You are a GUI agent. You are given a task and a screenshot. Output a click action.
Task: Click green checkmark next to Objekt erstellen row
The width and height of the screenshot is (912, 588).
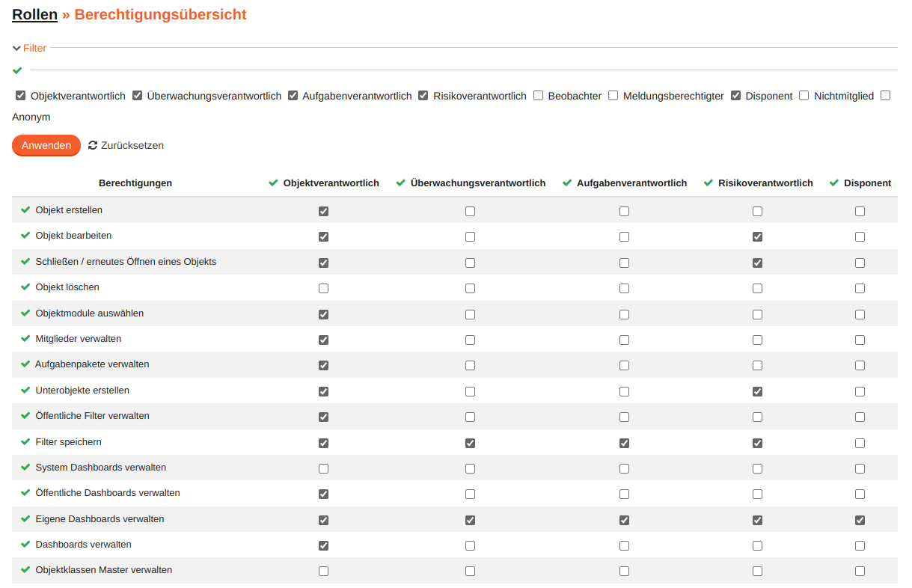click(25, 210)
